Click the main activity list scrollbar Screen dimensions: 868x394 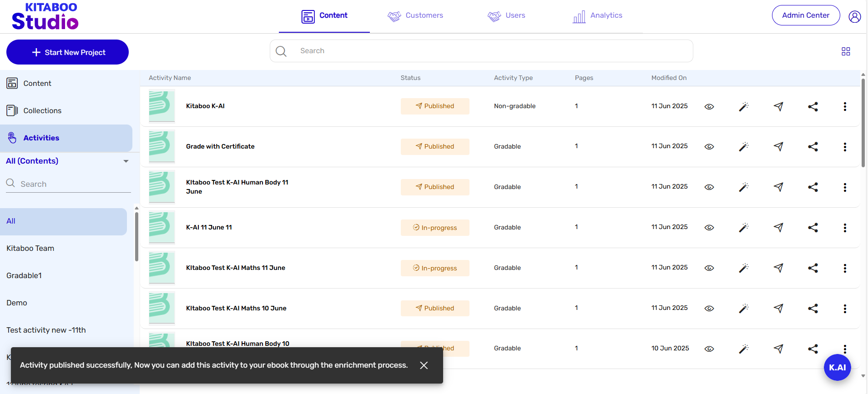point(863,123)
